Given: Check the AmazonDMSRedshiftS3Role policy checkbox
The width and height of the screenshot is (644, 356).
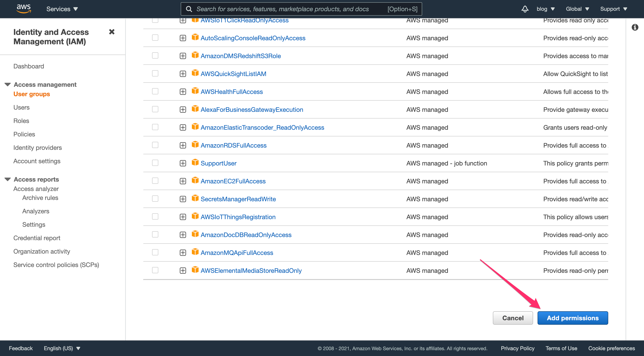Looking at the screenshot, I should point(155,55).
